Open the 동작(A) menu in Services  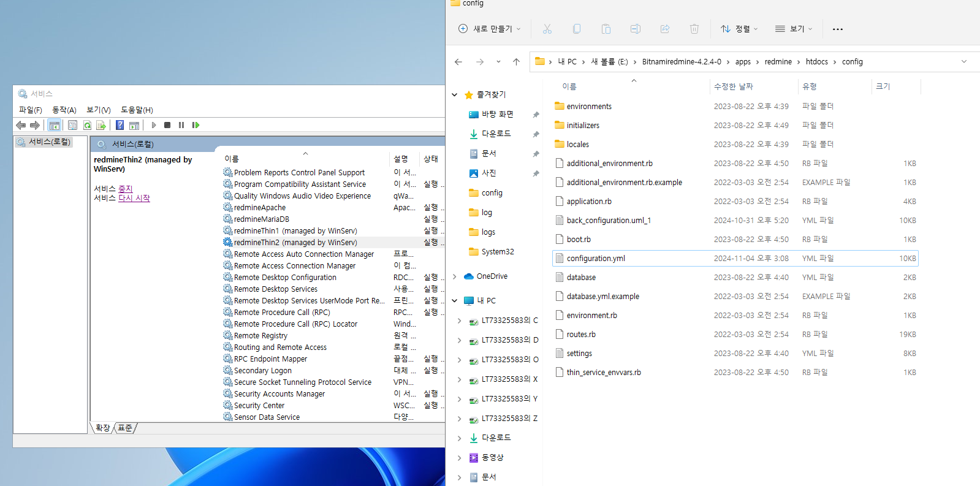tap(64, 110)
